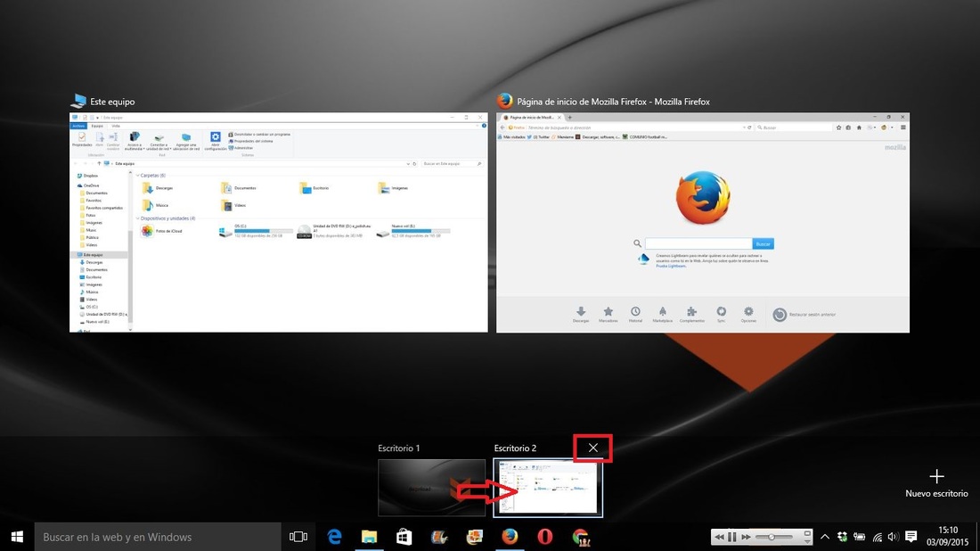Close Escritorio 2 virtual desktop

coord(592,448)
